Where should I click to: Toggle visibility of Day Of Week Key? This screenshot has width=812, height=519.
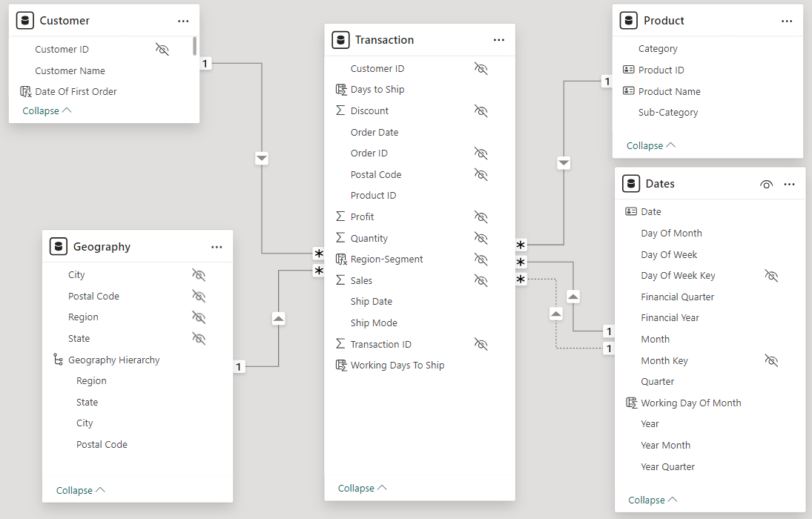772,276
